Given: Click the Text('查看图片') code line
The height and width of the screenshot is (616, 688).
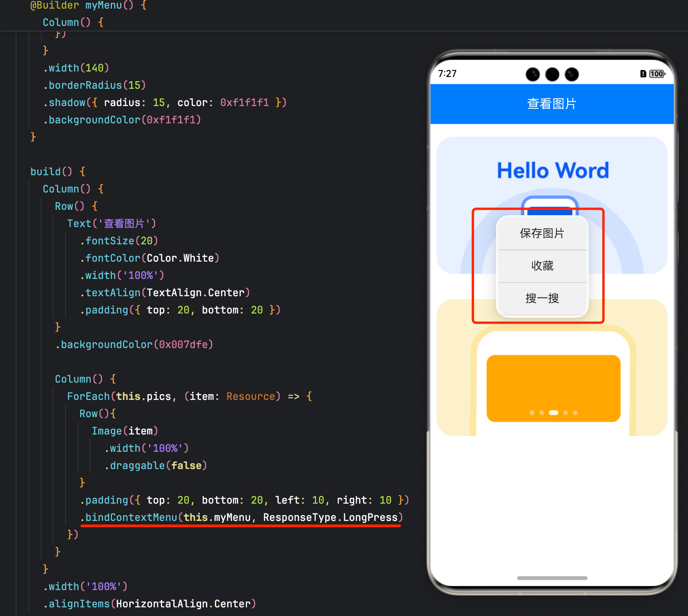Looking at the screenshot, I should (x=112, y=224).
